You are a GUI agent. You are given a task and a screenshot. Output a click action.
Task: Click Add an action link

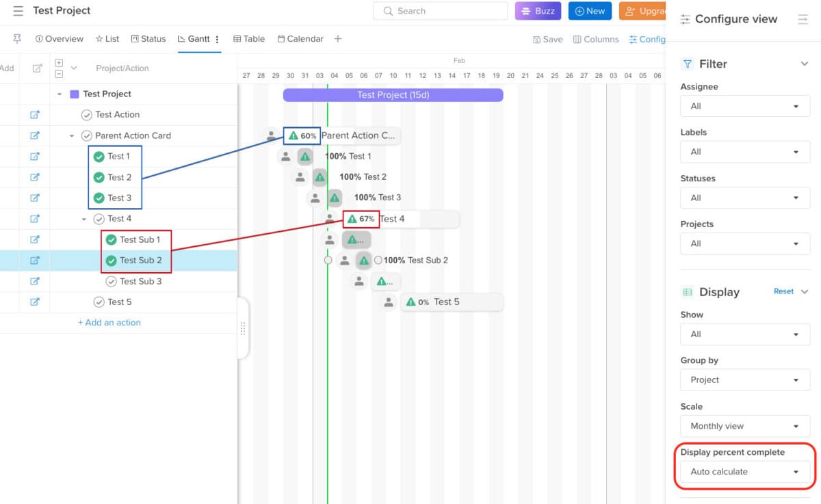(x=109, y=323)
